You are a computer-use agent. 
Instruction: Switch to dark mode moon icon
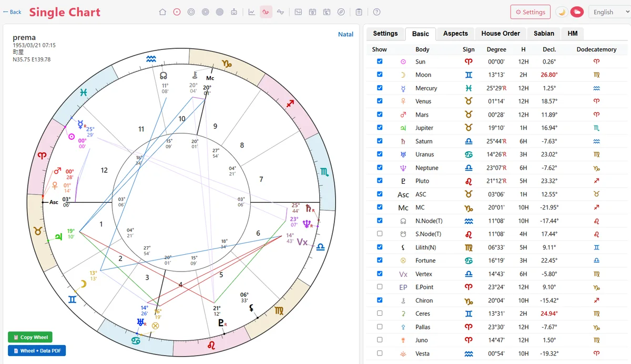point(562,12)
